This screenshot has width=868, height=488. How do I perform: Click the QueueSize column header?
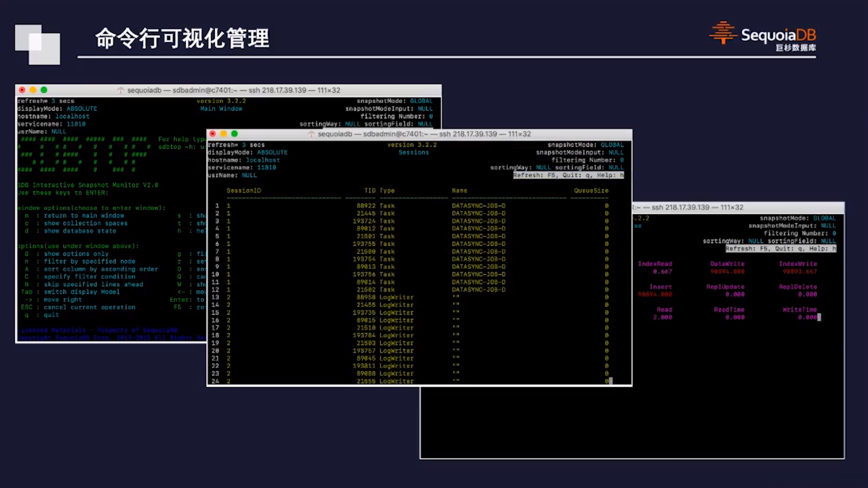point(591,191)
